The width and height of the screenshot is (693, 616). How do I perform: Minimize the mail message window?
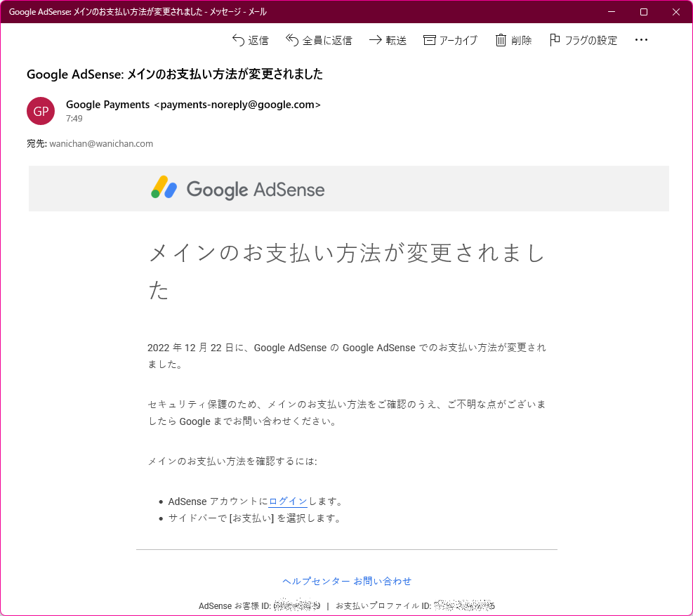pos(612,12)
